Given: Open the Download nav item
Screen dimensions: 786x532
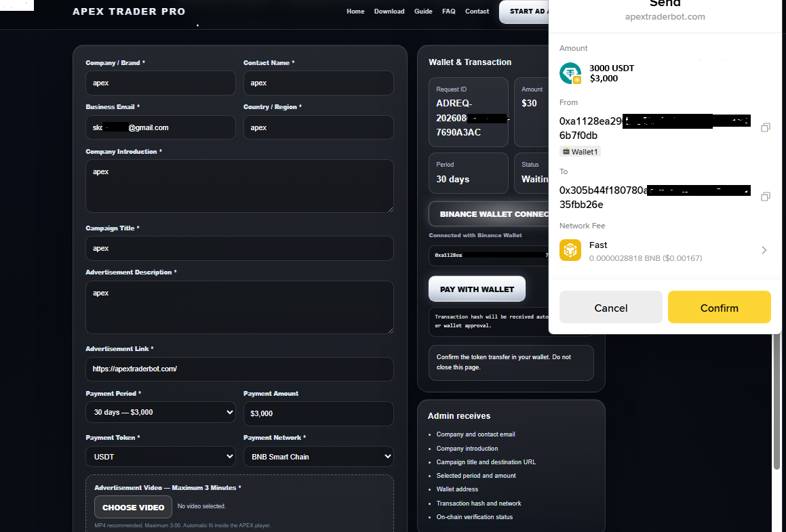Looking at the screenshot, I should coord(389,11).
